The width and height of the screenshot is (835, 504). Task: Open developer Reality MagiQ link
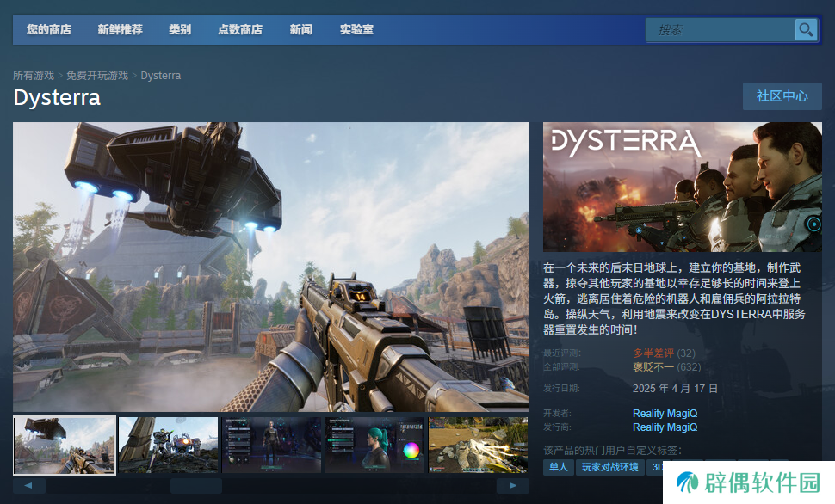pyautogui.click(x=665, y=414)
